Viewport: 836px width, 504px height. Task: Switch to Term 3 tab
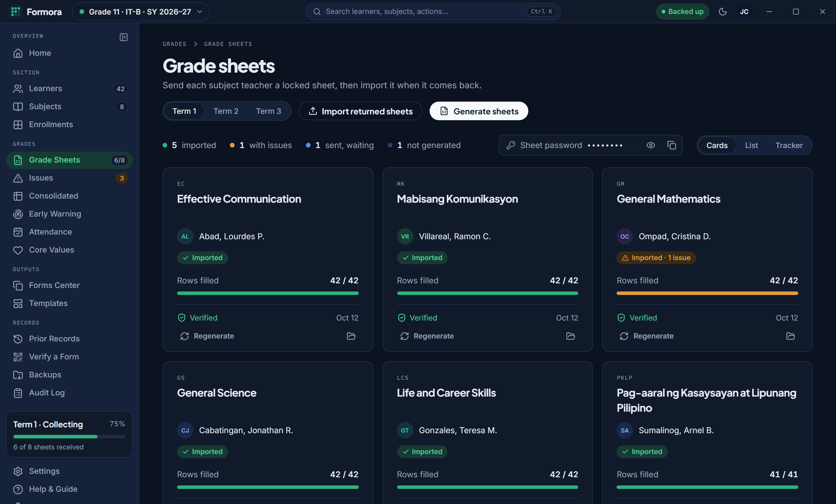pos(269,111)
